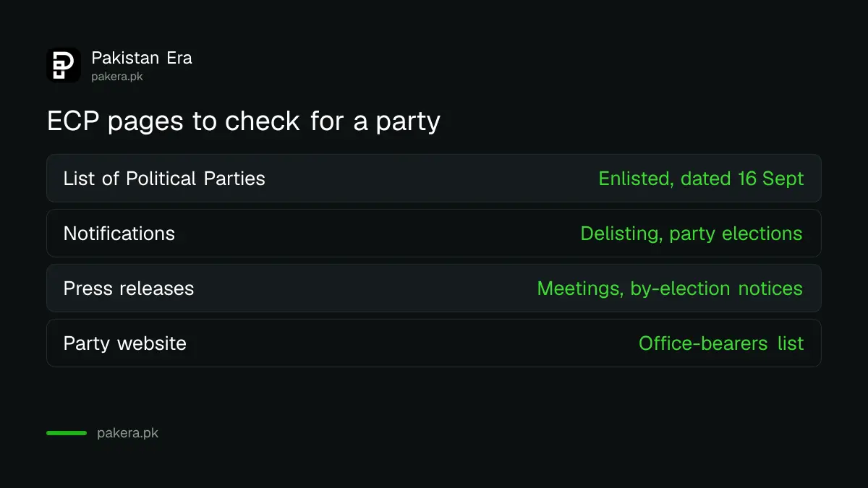Image resolution: width=868 pixels, height=488 pixels.
Task: Select the Notifications row label
Action: (119, 234)
